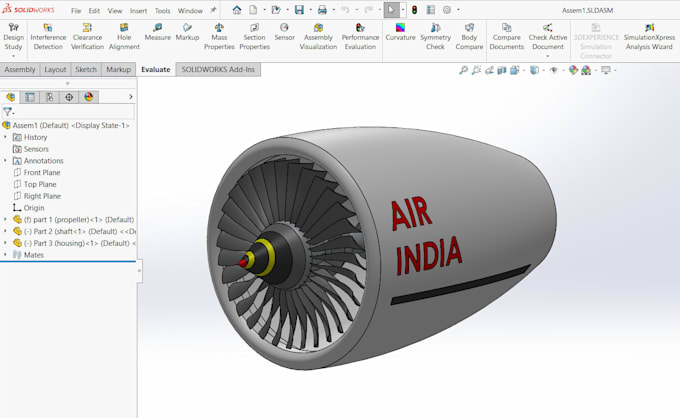
Task: Open the Insert menu
Action: pos(138,11)
